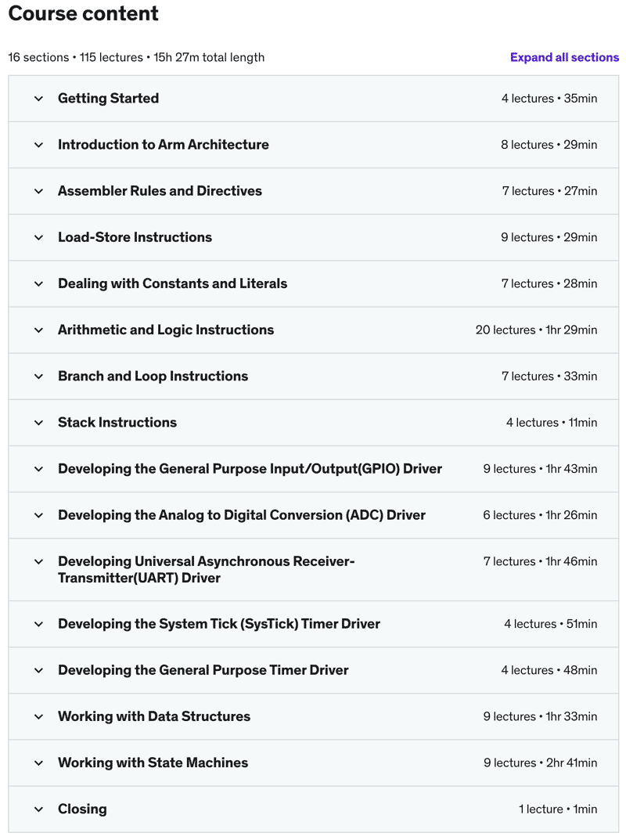Open the GPIO Driver section title
Viewport: 626px width, 840px height.
(x=250, y=469)
